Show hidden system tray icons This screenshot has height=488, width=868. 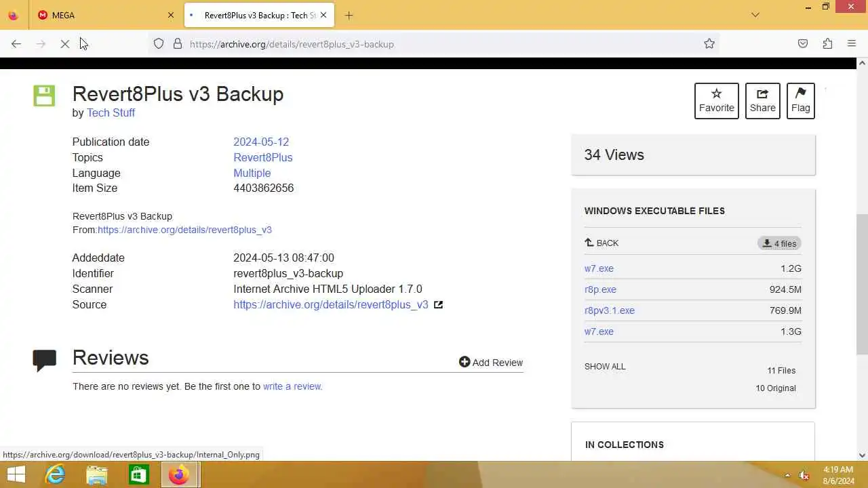coord(787,476)
